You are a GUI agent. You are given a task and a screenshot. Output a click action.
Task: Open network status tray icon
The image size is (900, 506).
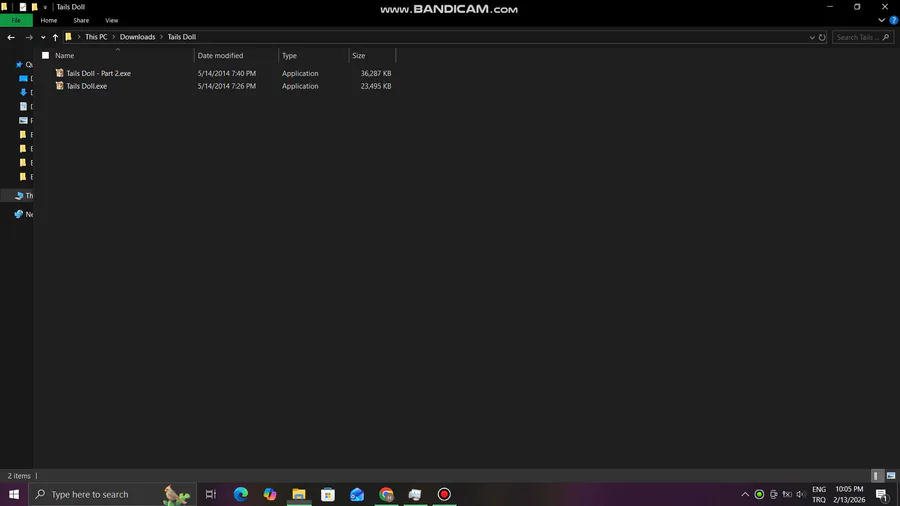[788, 494]
